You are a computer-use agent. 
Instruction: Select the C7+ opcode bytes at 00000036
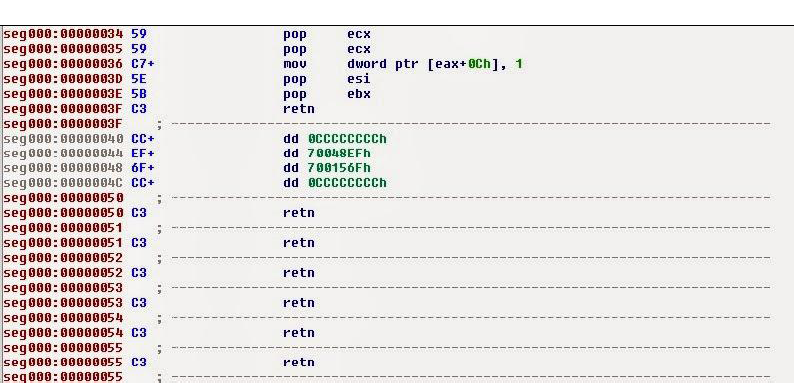point(142,64)
